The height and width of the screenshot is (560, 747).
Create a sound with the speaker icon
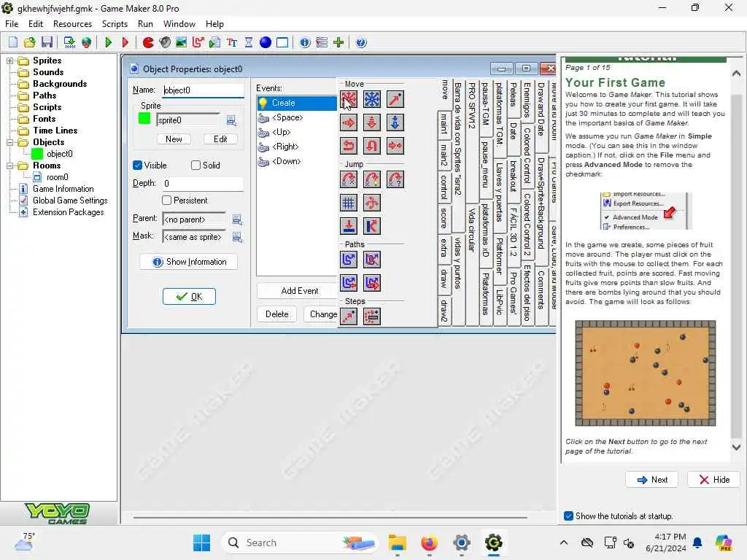pyautogui.click(x=165, y=42)
